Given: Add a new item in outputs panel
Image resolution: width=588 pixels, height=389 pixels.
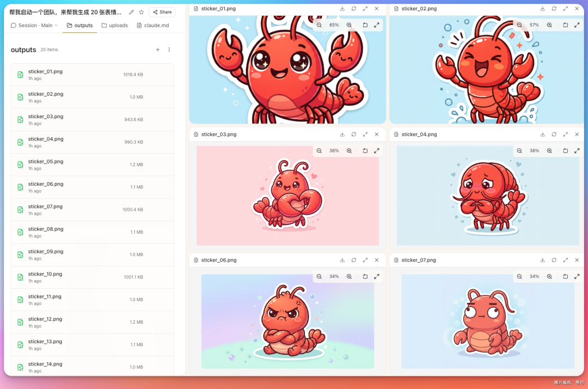Looking at the screenshot, I should pos(157,50).
